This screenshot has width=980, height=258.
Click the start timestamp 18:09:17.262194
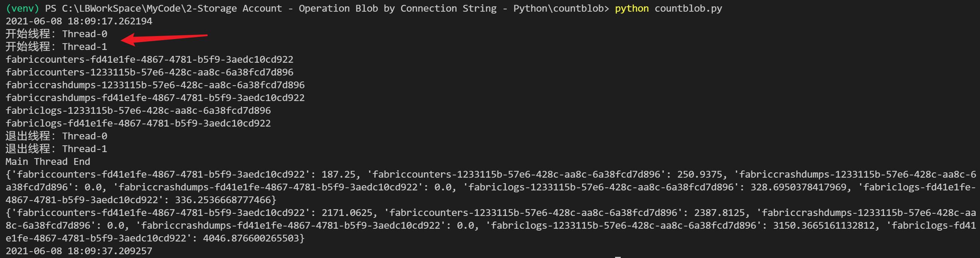click(109, 21)
